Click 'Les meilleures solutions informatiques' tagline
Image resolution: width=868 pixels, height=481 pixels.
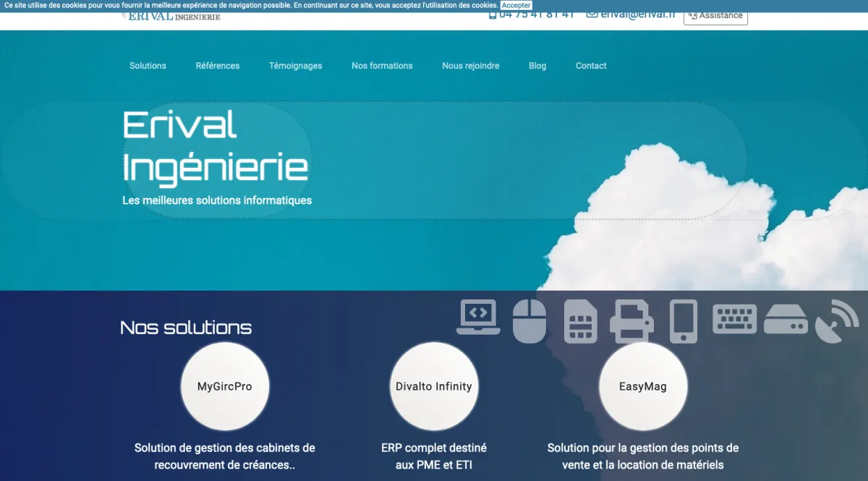217,200
